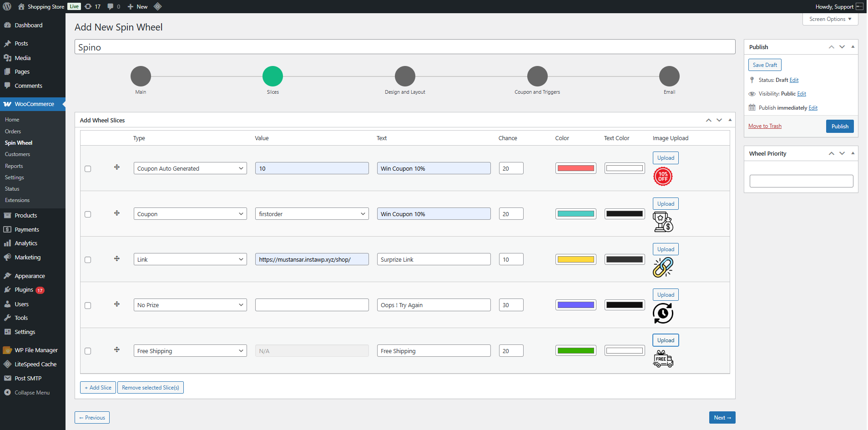Tick the checkbox for the Link slice
This screenshot has height=430, width=868.
[88, 260]
